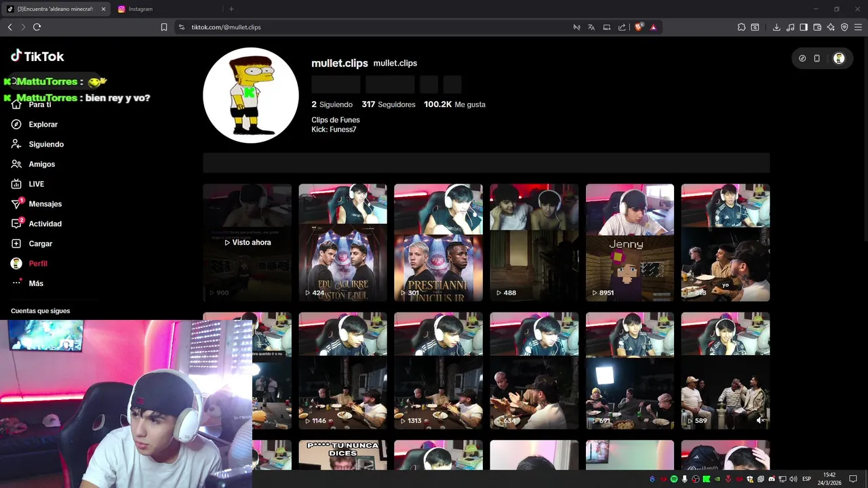The image size is (868, 488).
Task: Open Windows notification center
Action: pyautogui.click(x=853, y=479)
